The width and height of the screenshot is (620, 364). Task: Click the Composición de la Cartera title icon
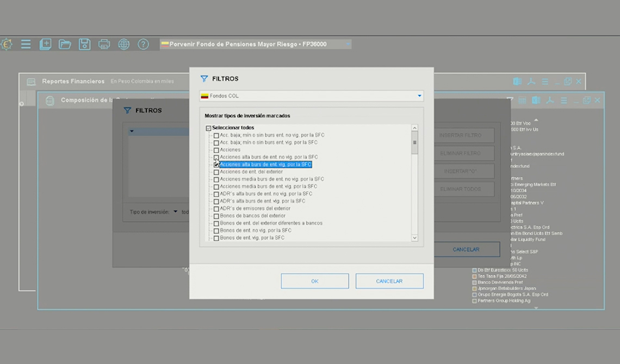coord(50,101)
